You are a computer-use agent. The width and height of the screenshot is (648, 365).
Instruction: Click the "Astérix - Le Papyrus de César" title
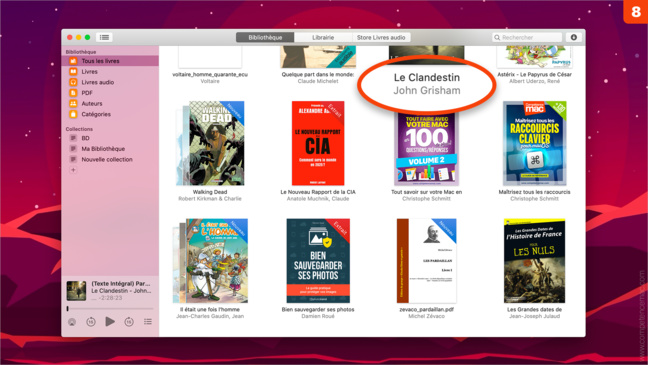click(534, 74)
